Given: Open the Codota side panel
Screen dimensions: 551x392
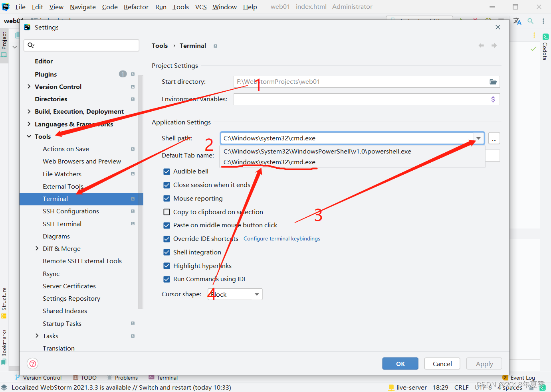Looking at the screenshot, I should coord(545,47).
